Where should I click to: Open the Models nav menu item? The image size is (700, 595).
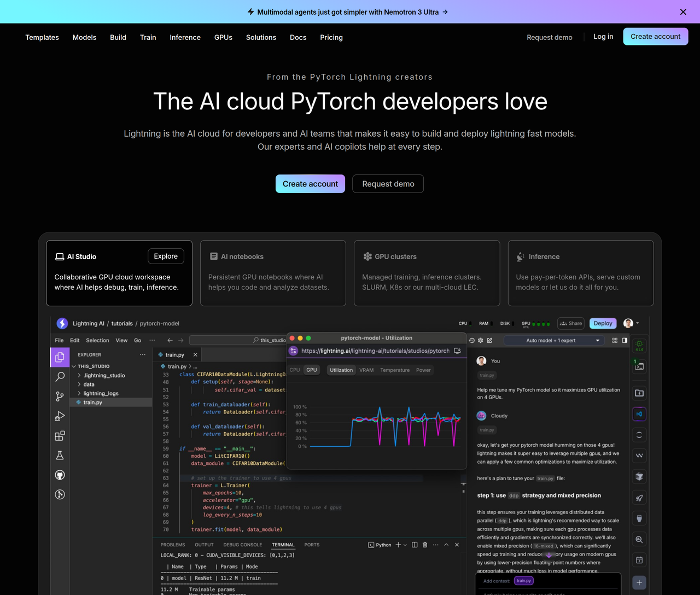point(84,37)
